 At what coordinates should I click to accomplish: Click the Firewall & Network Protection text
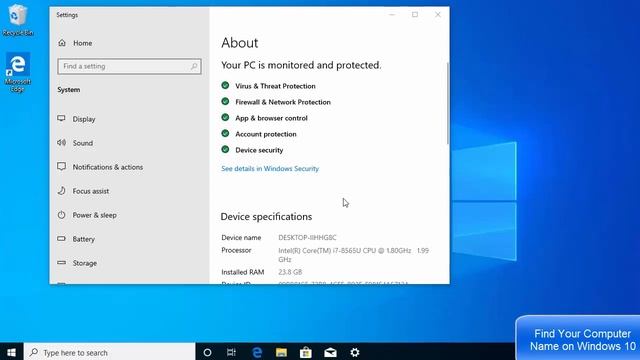point(283,102)
